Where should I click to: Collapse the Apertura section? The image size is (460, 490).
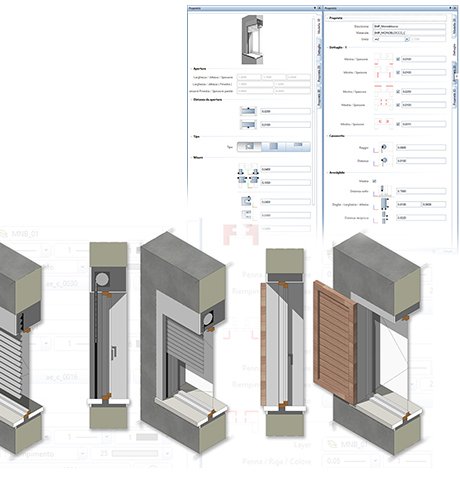(x=192, y=69)
